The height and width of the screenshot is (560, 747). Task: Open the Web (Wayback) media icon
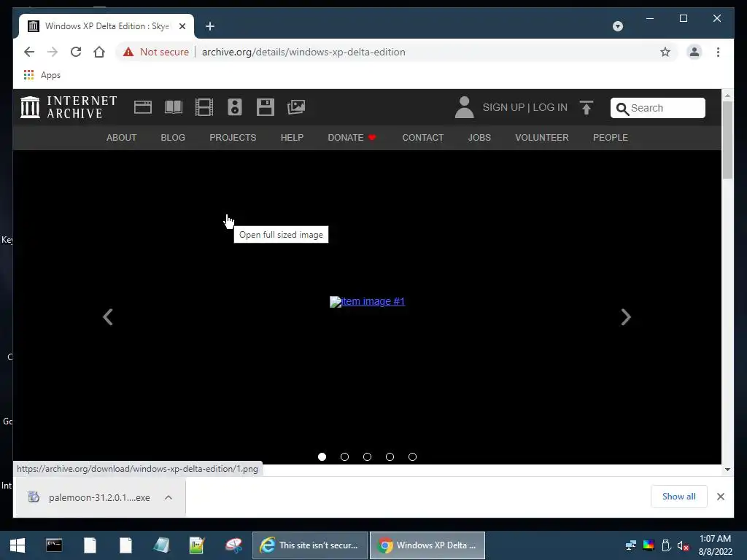click(143, 107)
